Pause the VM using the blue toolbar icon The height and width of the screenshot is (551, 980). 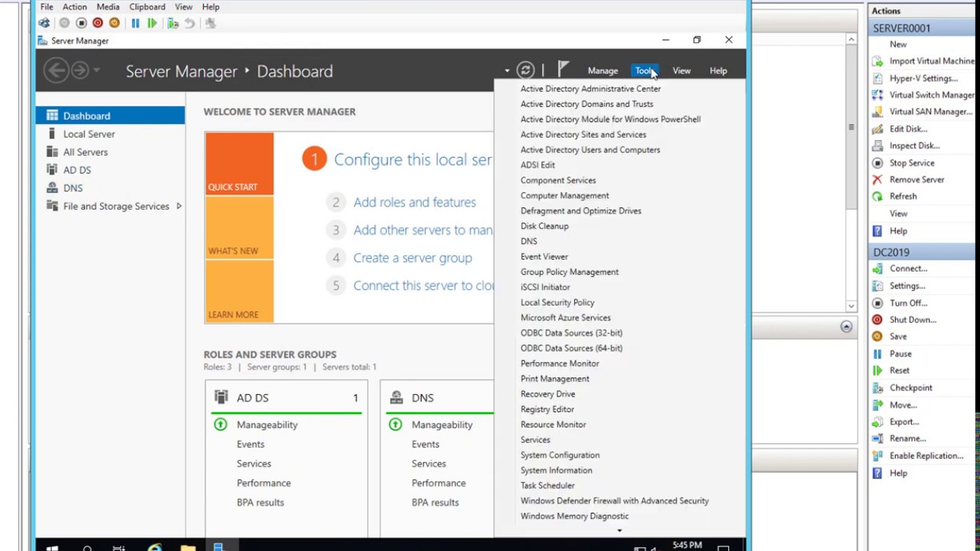pos(136,23)
